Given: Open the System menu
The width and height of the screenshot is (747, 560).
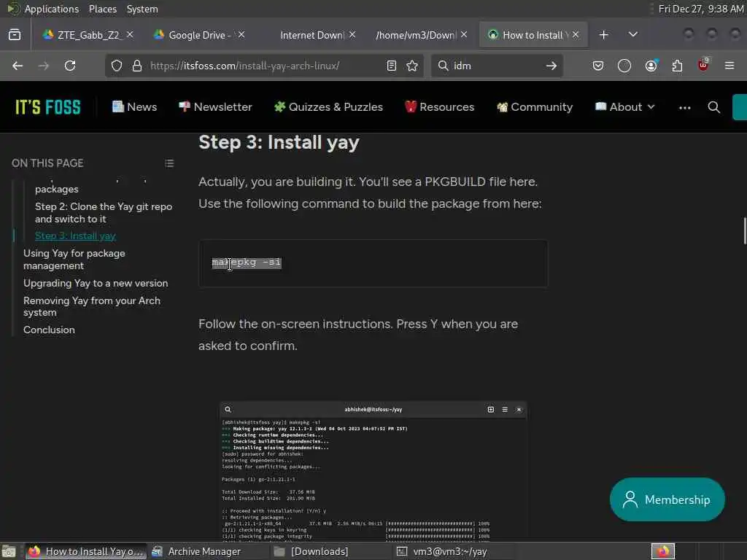Looking at the screenshot, I should coord(142,9).
